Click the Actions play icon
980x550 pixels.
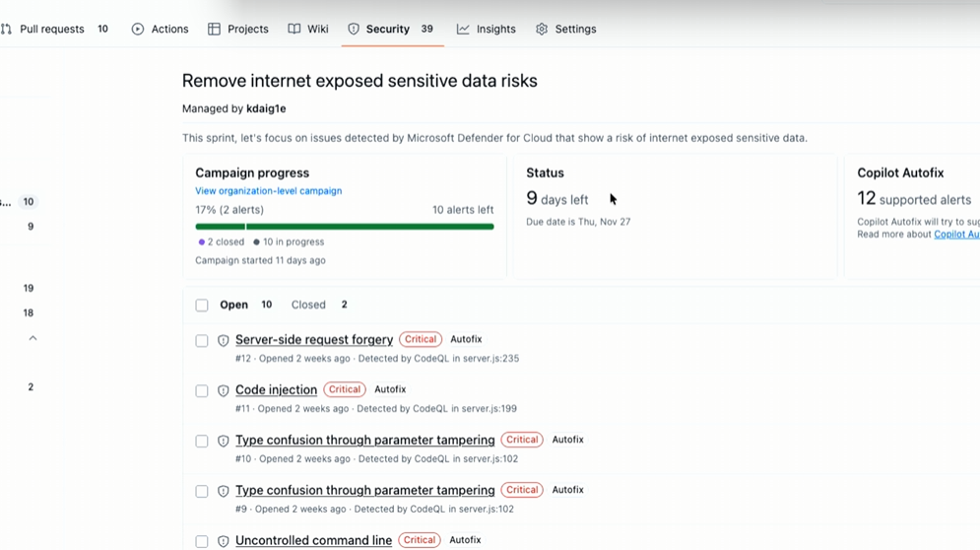pyautogui.click(x=138, y=30)
